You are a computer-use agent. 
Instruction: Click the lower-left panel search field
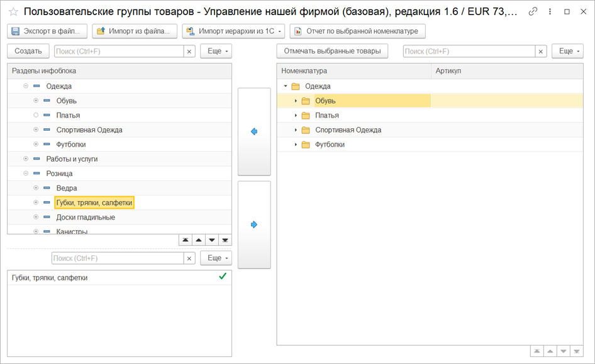pos(117,258)
